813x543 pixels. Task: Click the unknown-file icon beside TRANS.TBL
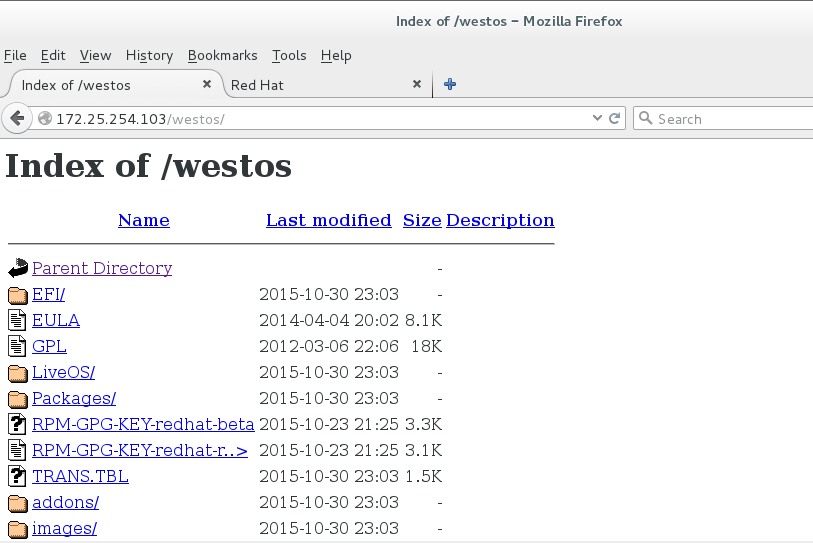pyautogui.click(x=17, y=476)
